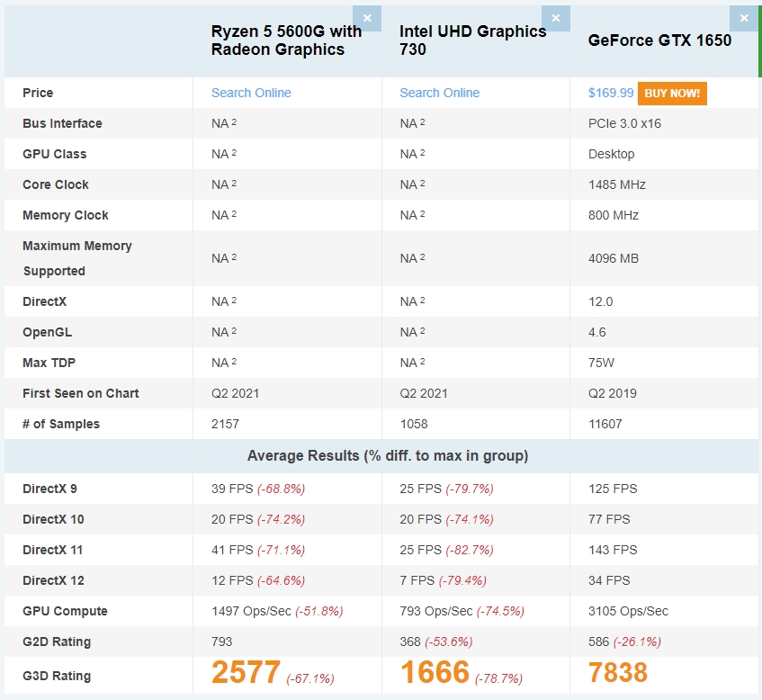Click the PCIe 3.0 x16 bus value
Viewport: 762px width, 700px height.
click(x=624, y=123)
